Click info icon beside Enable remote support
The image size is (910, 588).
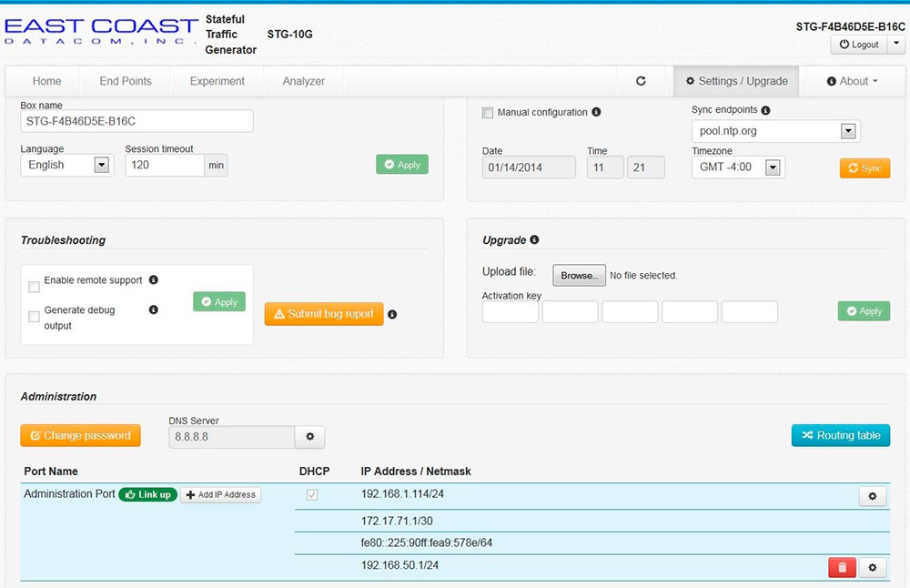coord(154,280)
